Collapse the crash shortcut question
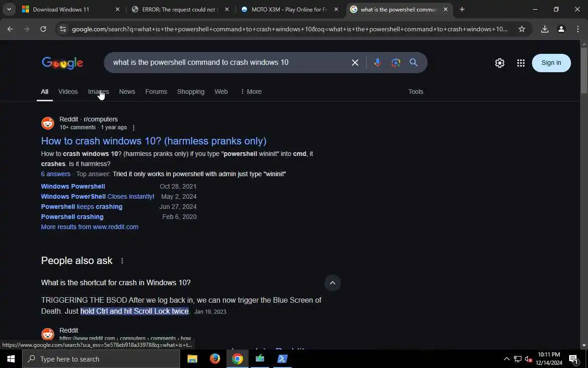This screenshot has height=368, width=588. point(333,283)
